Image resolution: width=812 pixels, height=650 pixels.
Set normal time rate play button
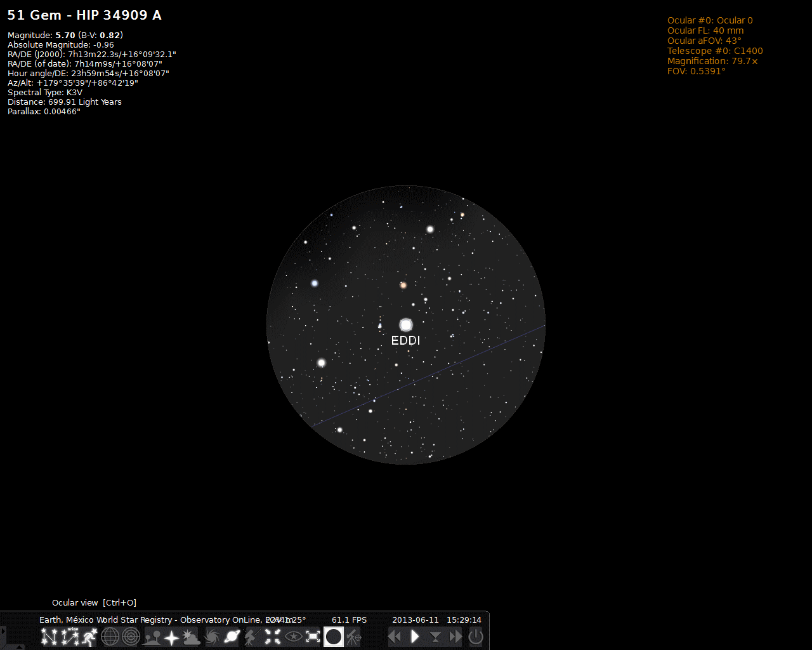415,637
